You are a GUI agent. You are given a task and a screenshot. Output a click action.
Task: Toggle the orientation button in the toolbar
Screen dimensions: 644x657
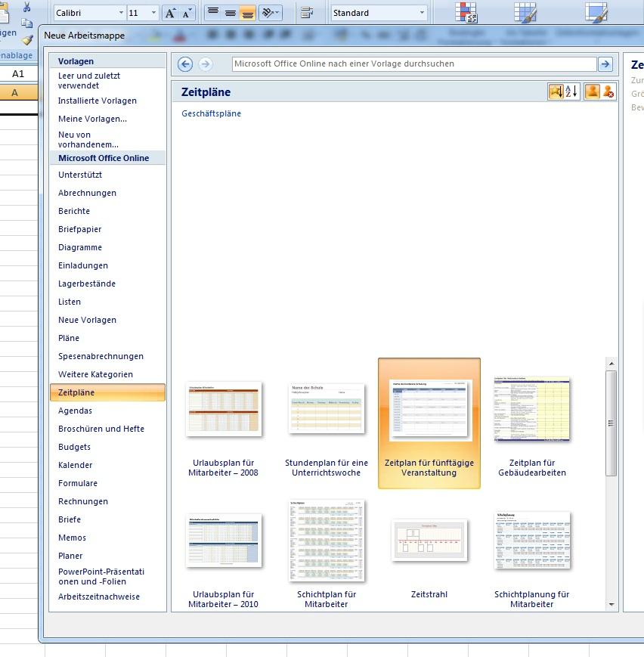pyautogui.click(x=268, y=13)
